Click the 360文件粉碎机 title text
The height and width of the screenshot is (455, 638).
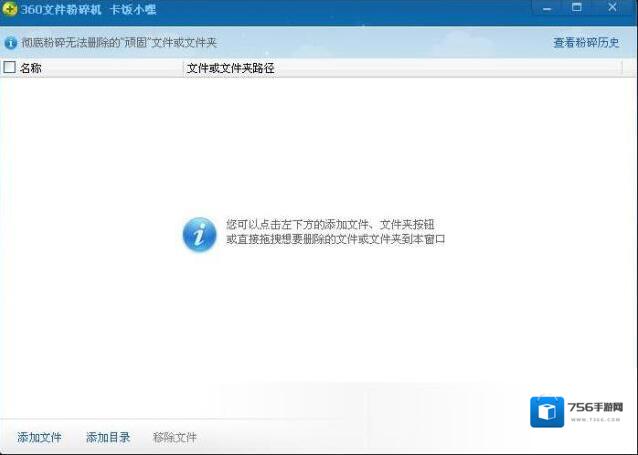pyautogui.click(x=61, y=10)
